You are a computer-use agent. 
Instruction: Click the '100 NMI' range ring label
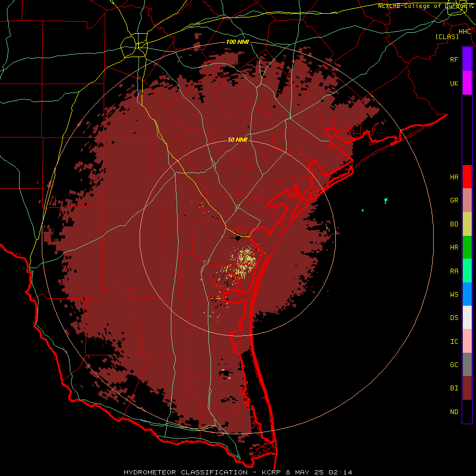pyautogui.click(x=237, y=42)
